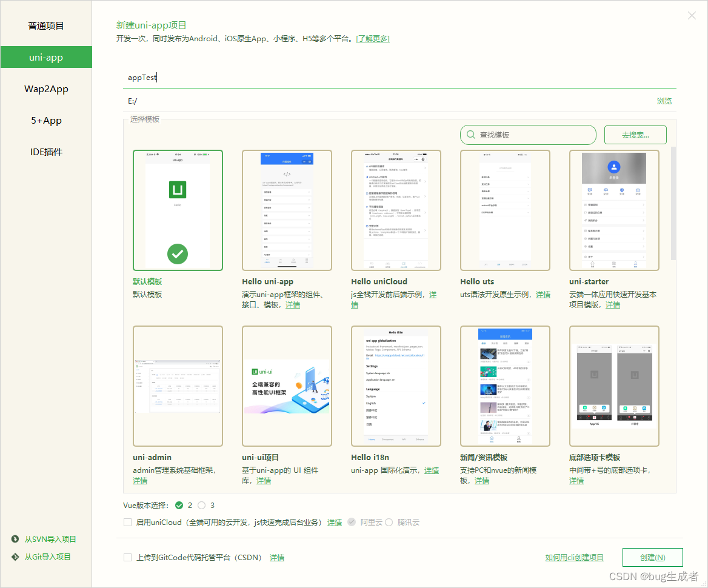Viewport: 708px width, 588px height.
Task: Click the green checkmark on 默认模板 thumbnail
Action: [178, 254]
